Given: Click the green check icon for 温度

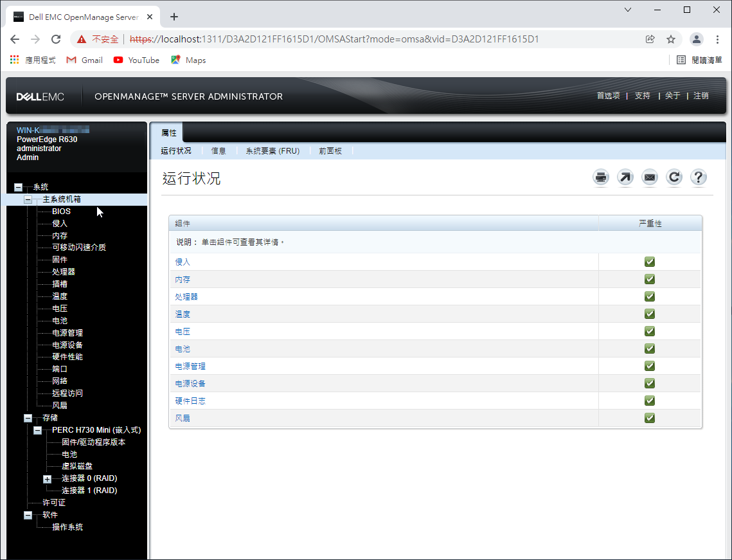Looking at the screenshot, I should point(649,314).
